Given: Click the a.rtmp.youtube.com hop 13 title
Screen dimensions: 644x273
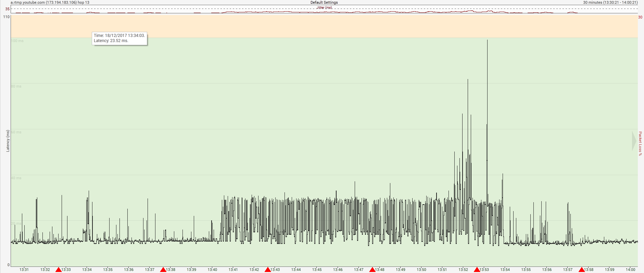Looking at the screenshot, I should 50,2.
